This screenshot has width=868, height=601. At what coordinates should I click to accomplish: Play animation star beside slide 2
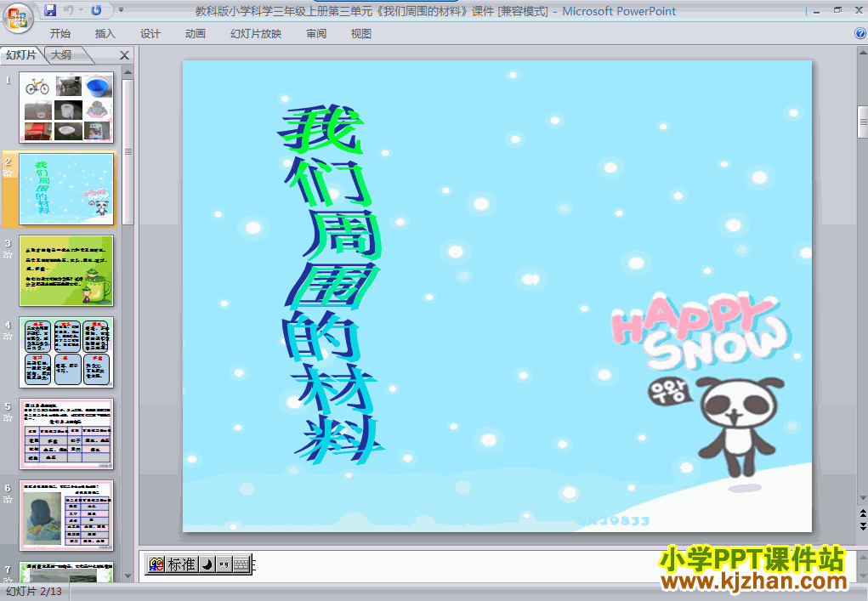pos(8,173)
